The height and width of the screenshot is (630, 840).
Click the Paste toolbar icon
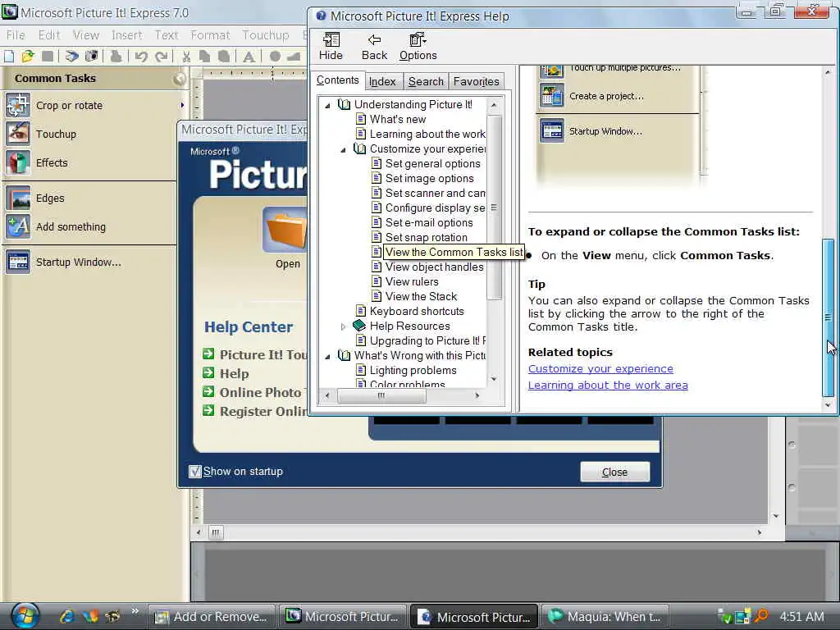point(224,57)
